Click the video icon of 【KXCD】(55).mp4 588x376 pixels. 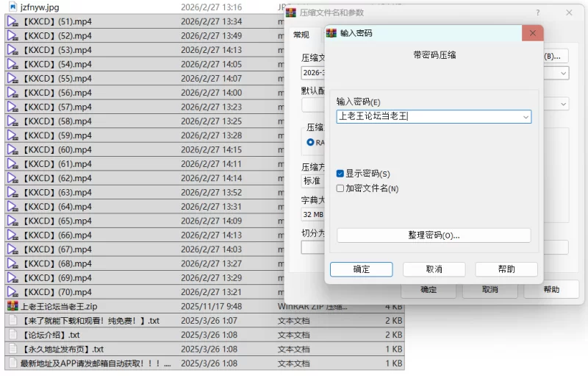12,79
